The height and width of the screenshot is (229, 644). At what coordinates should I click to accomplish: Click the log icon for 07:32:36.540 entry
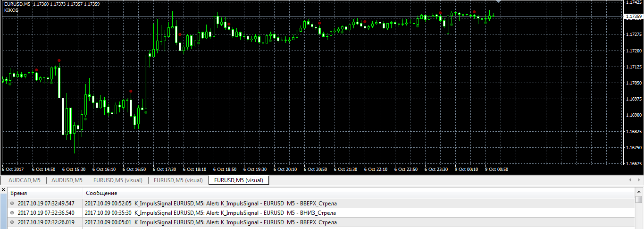[x=12, y=213]
